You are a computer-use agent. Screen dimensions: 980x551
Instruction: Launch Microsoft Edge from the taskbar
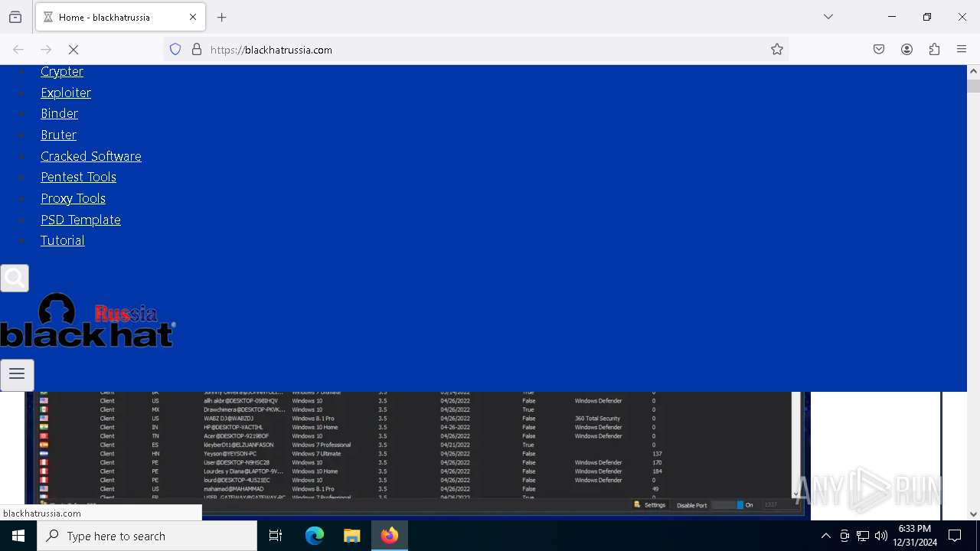[315, 536]
